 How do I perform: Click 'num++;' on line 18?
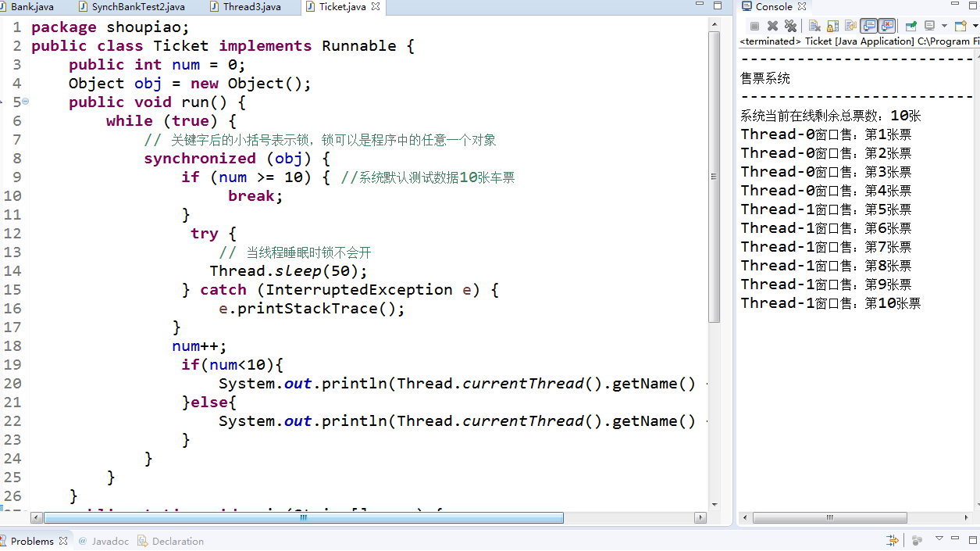(x=199, y=346)
